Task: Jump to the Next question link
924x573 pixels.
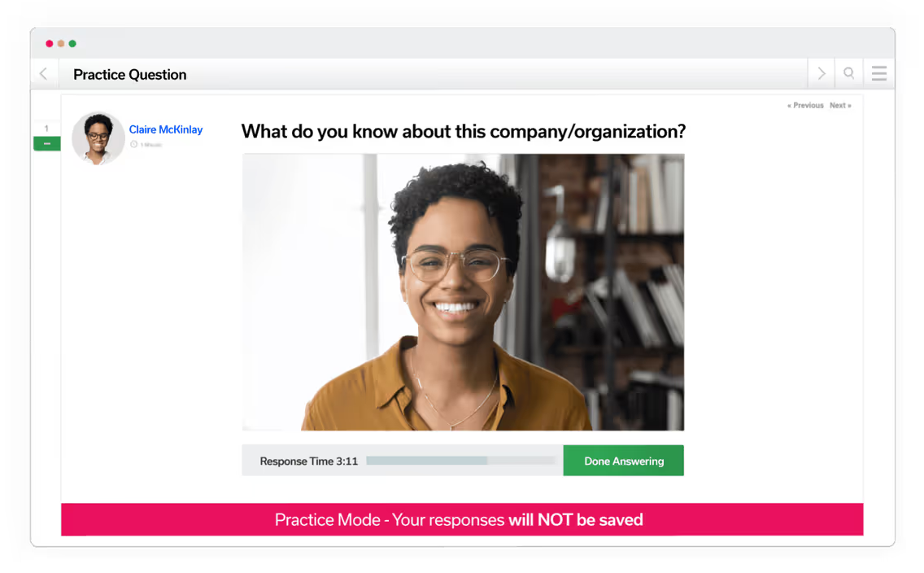Action: (x=840, y=106)
